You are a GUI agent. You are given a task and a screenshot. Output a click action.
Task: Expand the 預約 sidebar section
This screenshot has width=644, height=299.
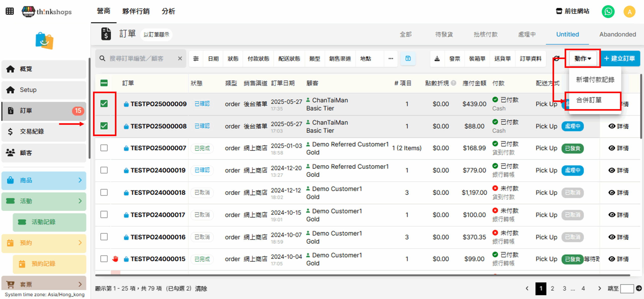(x=44, y=243)
